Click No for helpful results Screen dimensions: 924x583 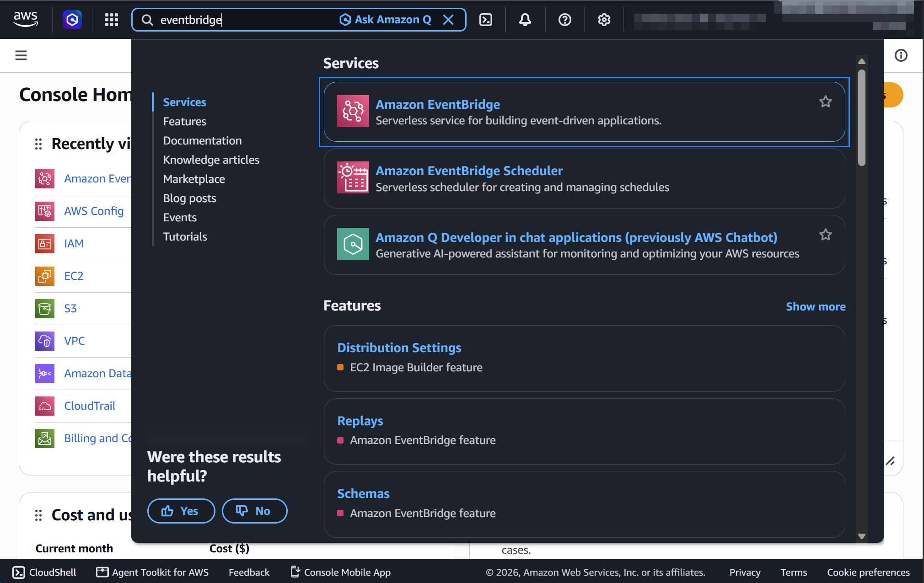pyautogui.click(x=255, y=511)
